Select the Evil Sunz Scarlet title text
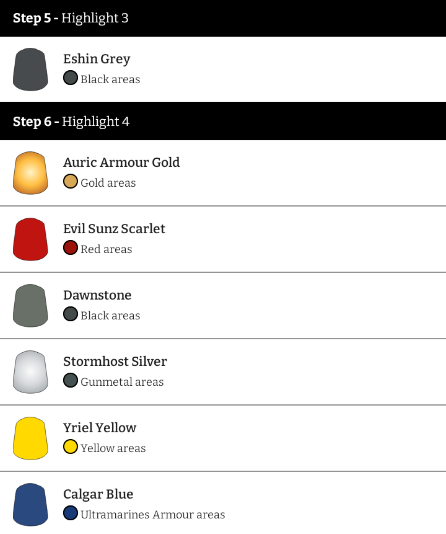Viewport: 446px width, 534px height. click(114, 229)
